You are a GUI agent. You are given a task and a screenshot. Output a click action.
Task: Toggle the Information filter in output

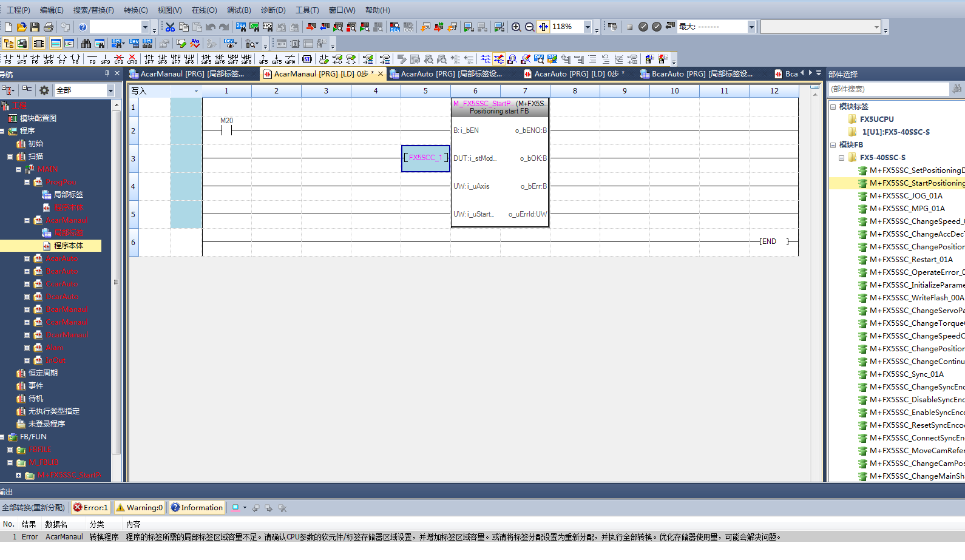tap(197, 508)
